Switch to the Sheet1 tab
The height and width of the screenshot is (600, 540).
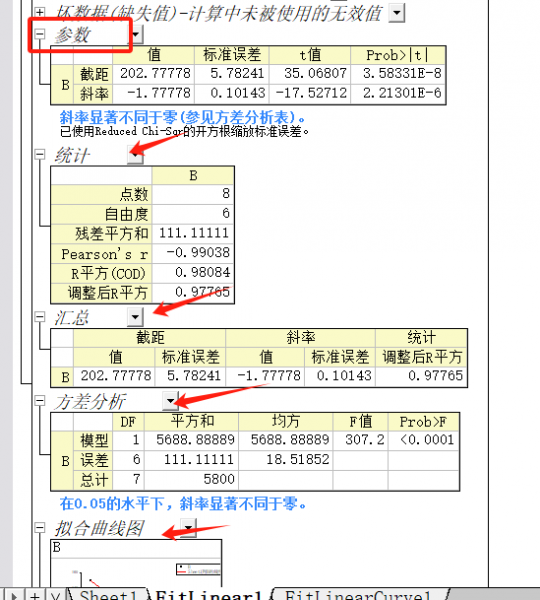click(x=108, y=595)
